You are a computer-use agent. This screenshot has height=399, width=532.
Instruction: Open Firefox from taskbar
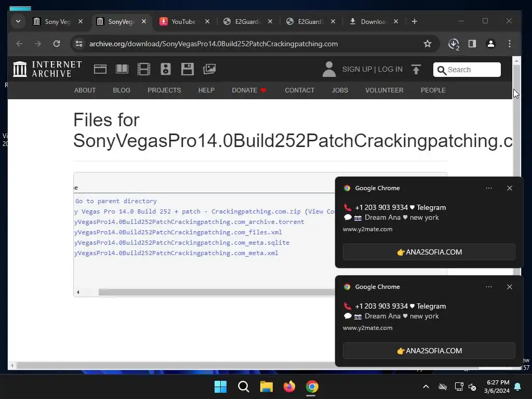coord(289,387)
